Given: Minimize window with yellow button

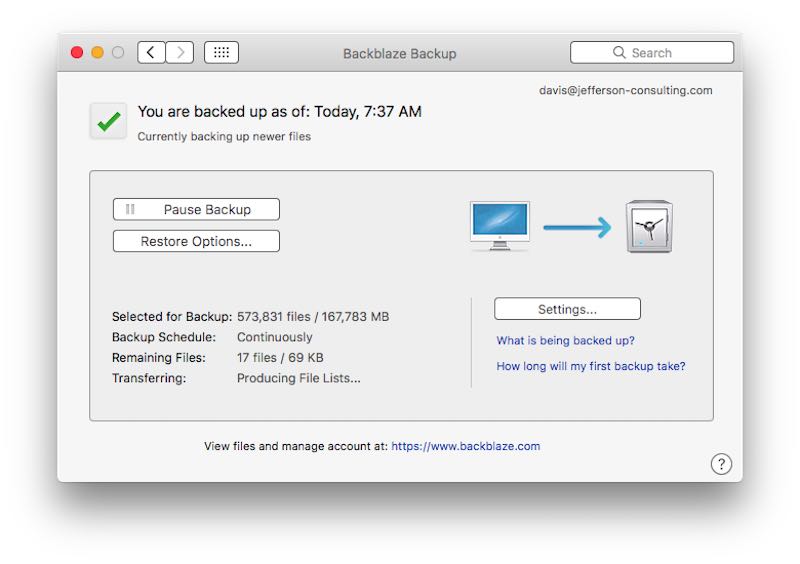Looking at the screenshot, I should tap(97, 53).
